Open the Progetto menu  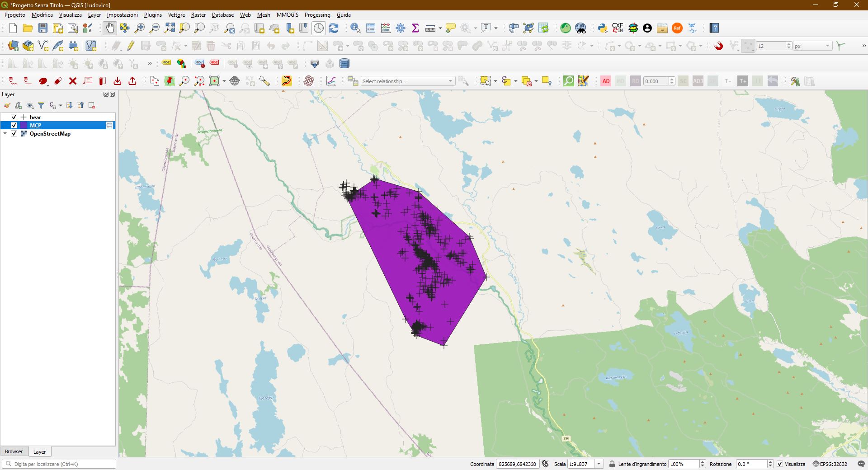click(15, 14)
